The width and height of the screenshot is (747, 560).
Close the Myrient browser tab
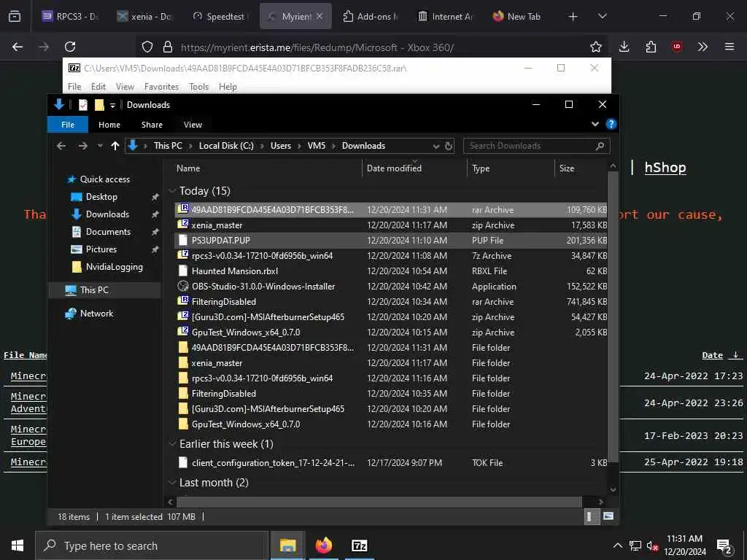320,16
